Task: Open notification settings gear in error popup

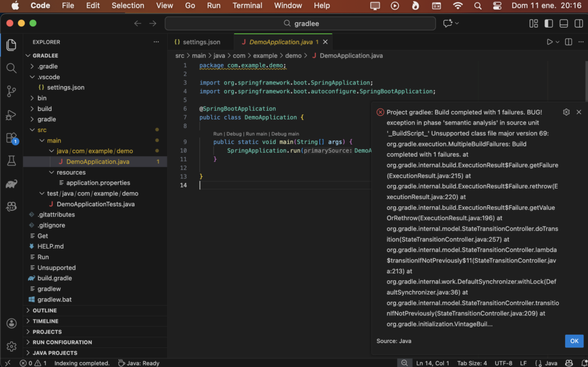Action: click(566, 113)
